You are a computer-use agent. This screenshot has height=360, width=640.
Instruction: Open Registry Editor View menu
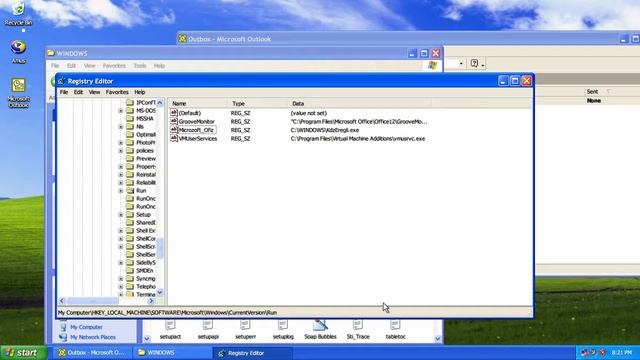94,92
